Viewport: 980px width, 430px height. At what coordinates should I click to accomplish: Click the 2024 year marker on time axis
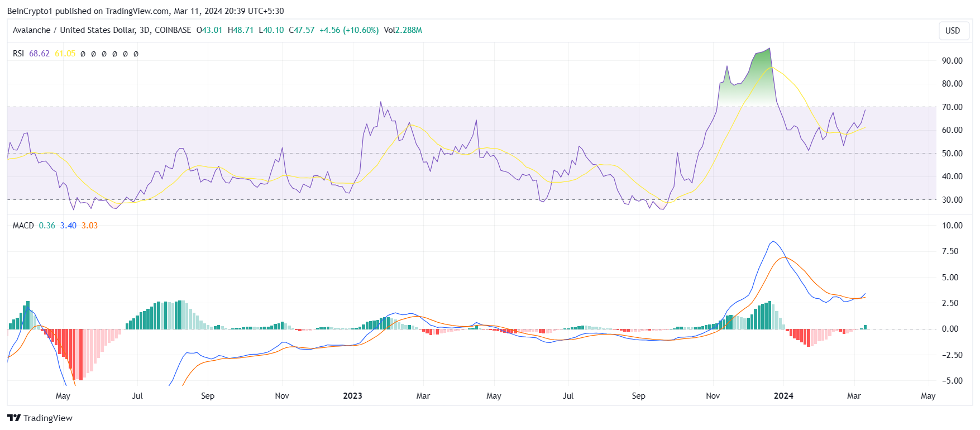783,396
